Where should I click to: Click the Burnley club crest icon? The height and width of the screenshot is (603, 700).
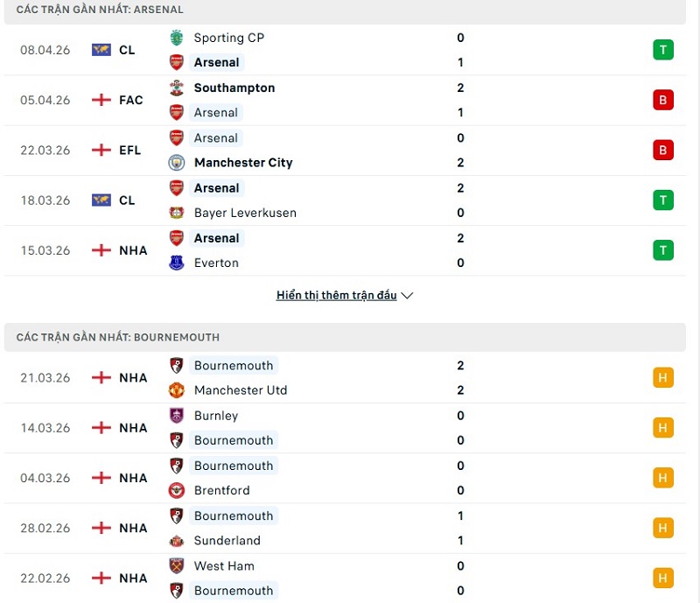[177, 416]
